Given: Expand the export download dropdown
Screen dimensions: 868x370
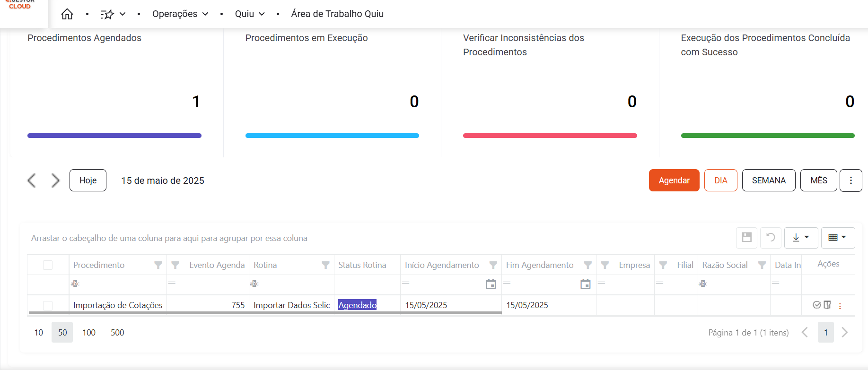Looking at the screenshot, I should (801, 237).
